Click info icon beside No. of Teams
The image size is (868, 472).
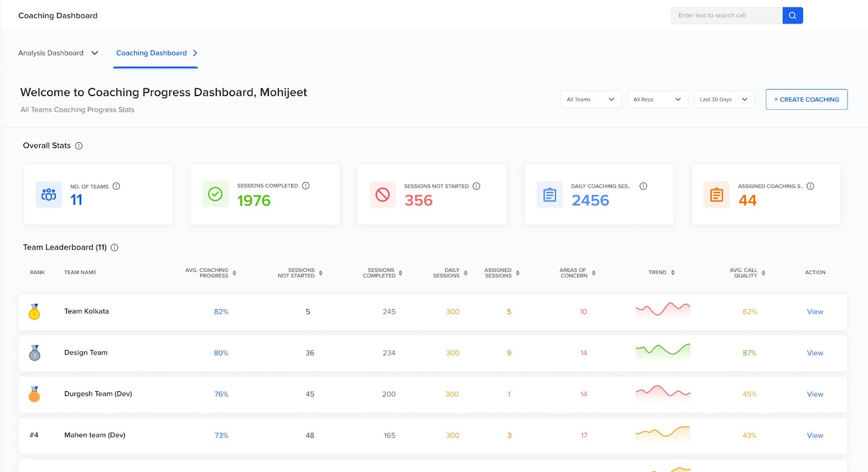(116, 186)
